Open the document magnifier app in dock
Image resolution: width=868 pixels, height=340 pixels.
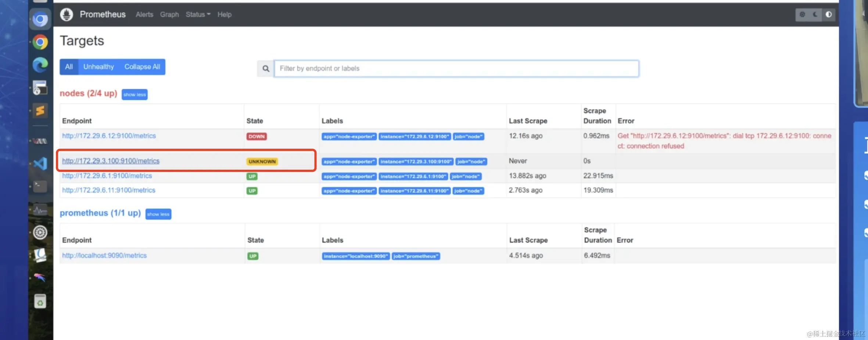point(40,255)
